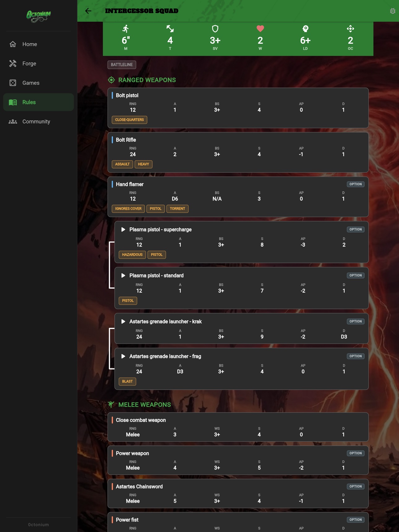Select the Close combat weapon title
The width and height of the screenshot is (399, 532).
coord(141,420)
